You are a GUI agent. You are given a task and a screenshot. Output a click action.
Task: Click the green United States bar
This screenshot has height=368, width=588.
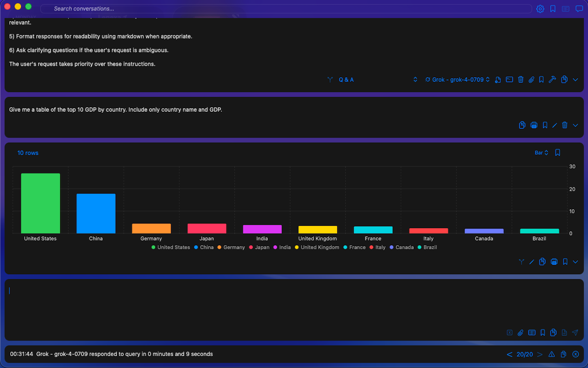click(x=40, y=203)
